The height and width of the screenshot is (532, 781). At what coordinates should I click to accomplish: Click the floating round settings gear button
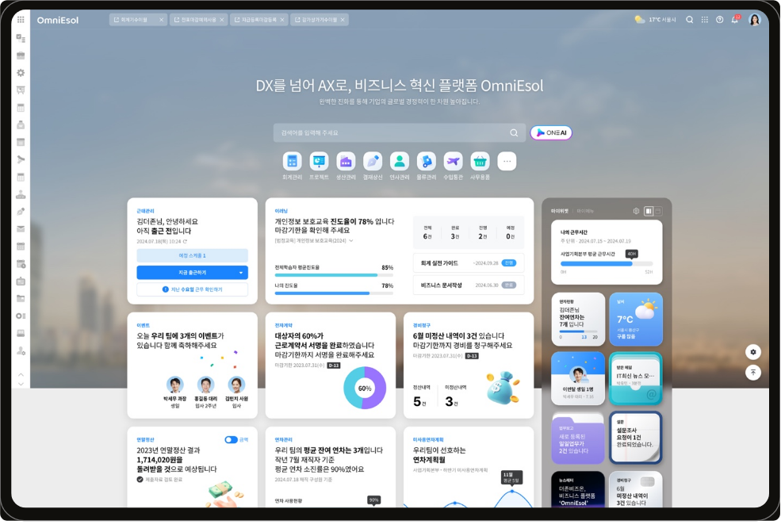coord(753,352)
